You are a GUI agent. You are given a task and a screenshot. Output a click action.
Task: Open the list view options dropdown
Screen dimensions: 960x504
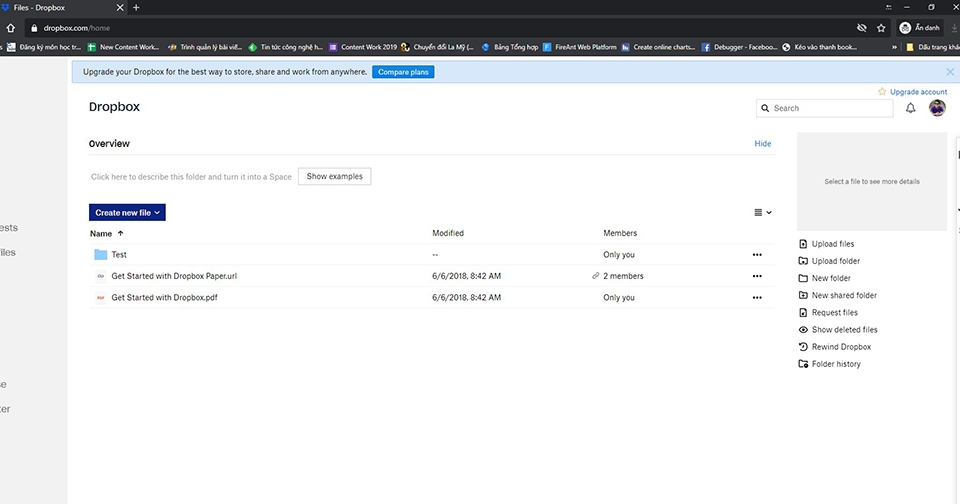pos(762,213)
